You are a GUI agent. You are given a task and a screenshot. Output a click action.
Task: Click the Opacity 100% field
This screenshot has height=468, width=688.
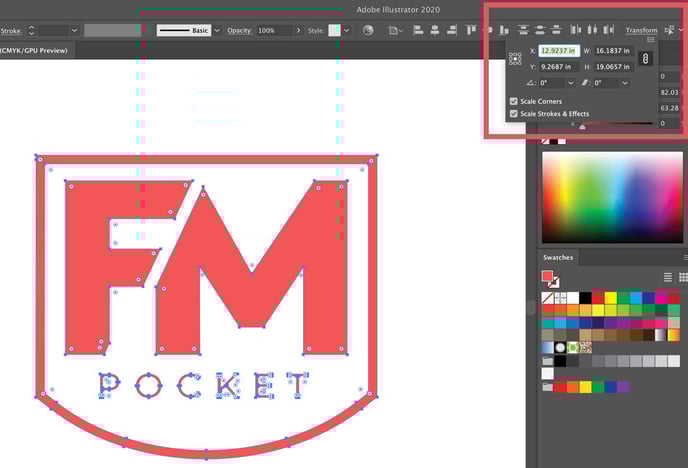point(274,30)
